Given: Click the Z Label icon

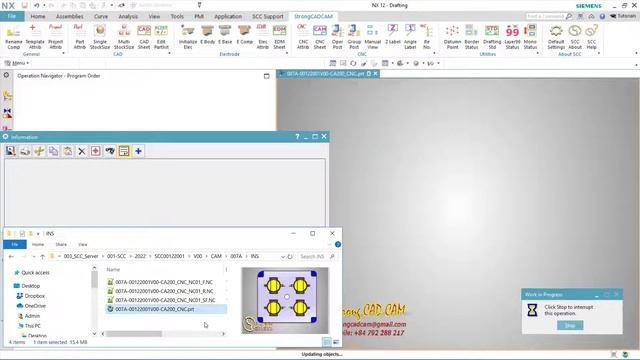Looking at the screenshot, I should 393,35.
